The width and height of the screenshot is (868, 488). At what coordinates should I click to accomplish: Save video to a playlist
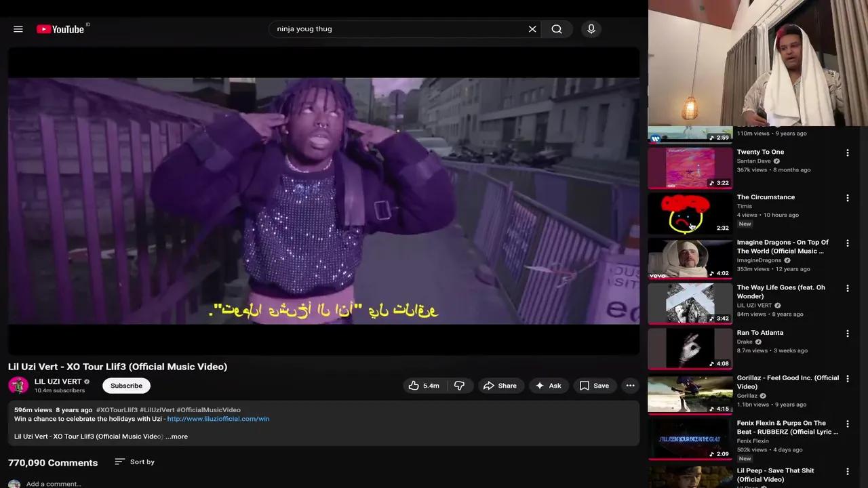point(594,386)
